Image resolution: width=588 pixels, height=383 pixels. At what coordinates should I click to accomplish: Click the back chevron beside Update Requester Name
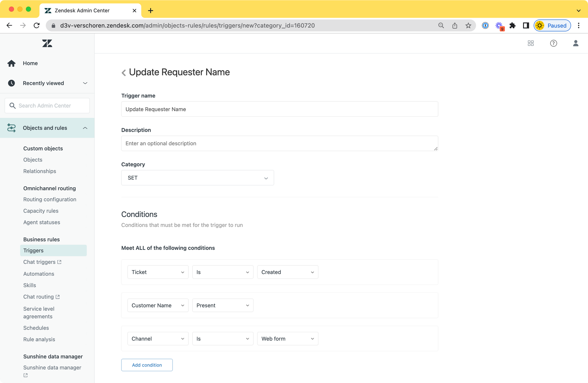(124, 73)
